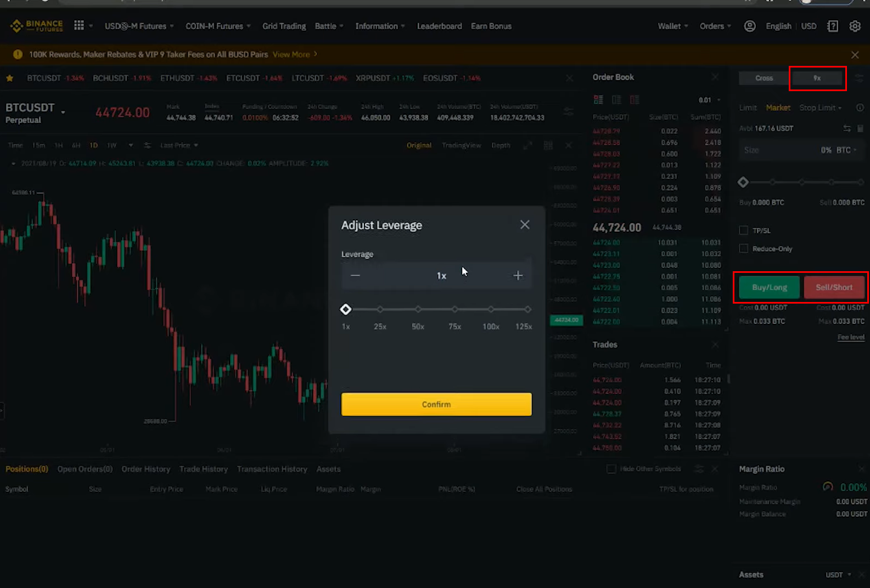Expand the Battle menu dropdown

pos(329,26)
